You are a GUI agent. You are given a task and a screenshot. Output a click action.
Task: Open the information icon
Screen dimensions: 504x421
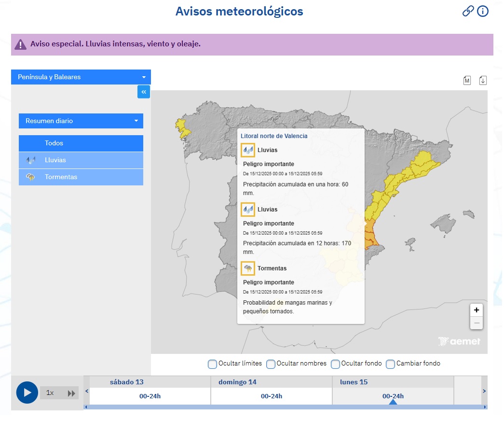(x=483, y=11)
